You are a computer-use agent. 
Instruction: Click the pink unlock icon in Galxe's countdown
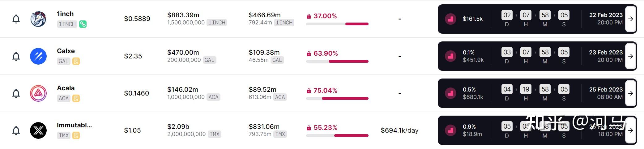[x=450, y=56]
